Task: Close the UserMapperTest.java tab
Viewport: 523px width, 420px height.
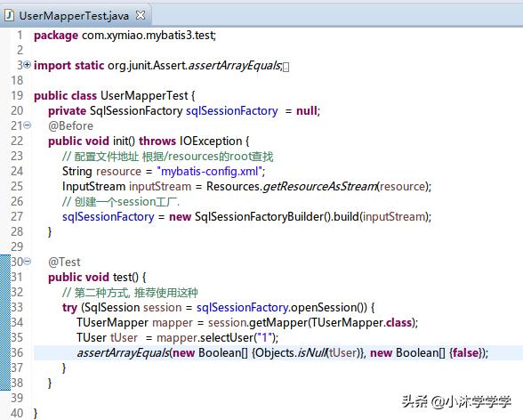Action: pyautogui.click(x=141, y=15)
